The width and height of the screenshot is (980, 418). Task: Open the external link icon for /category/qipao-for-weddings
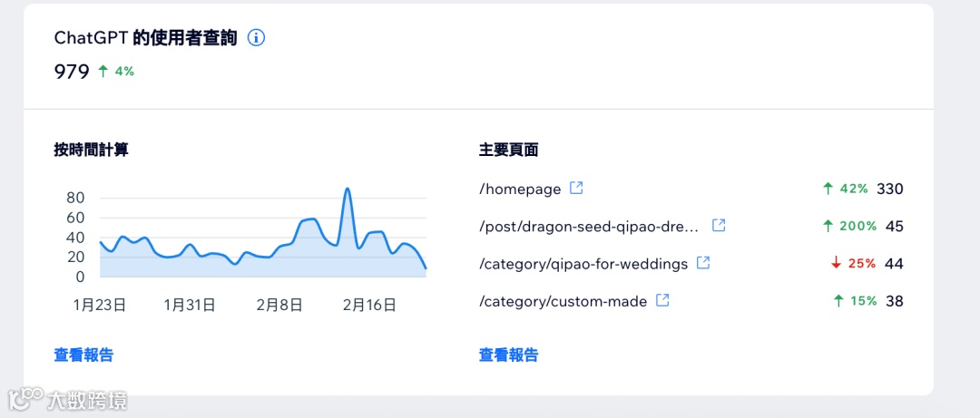pyautogui.click(x=703, y=263)
